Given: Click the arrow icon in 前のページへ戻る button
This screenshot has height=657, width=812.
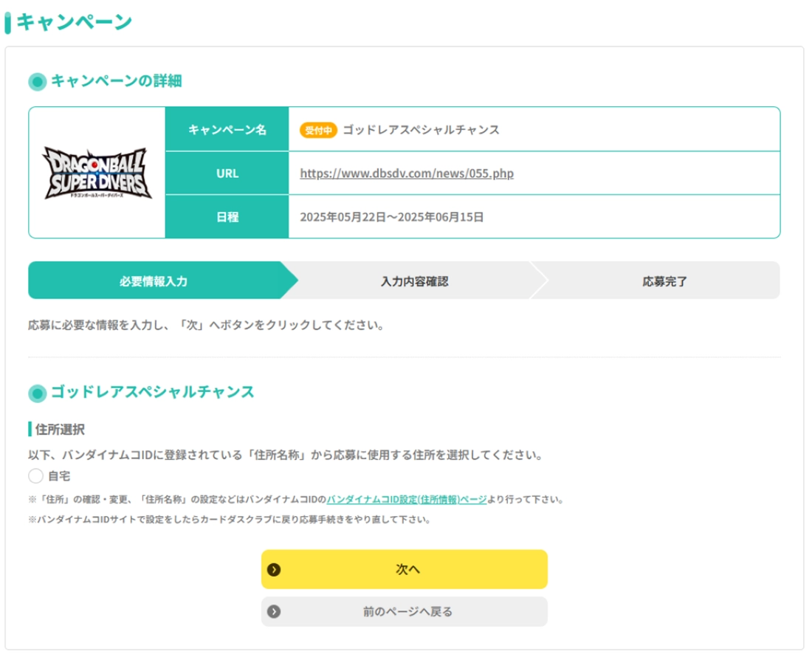Looking at the screenshot, I should (x=274, y=611).
